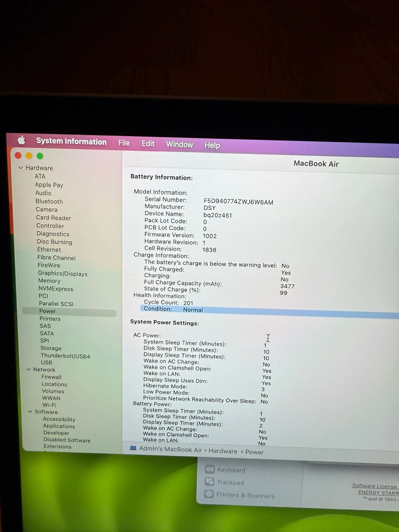Select Developer under Software

pos(56,433)
